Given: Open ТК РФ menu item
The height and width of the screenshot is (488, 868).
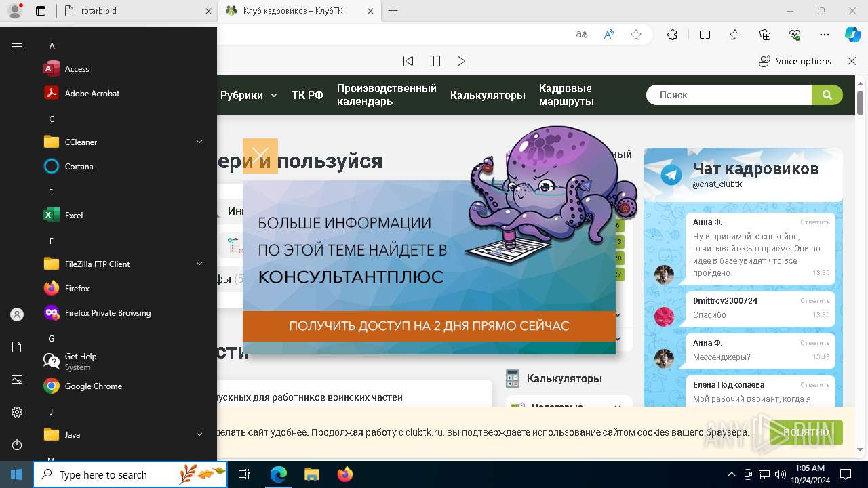Looking at the screenshot, I should [307, 95].
